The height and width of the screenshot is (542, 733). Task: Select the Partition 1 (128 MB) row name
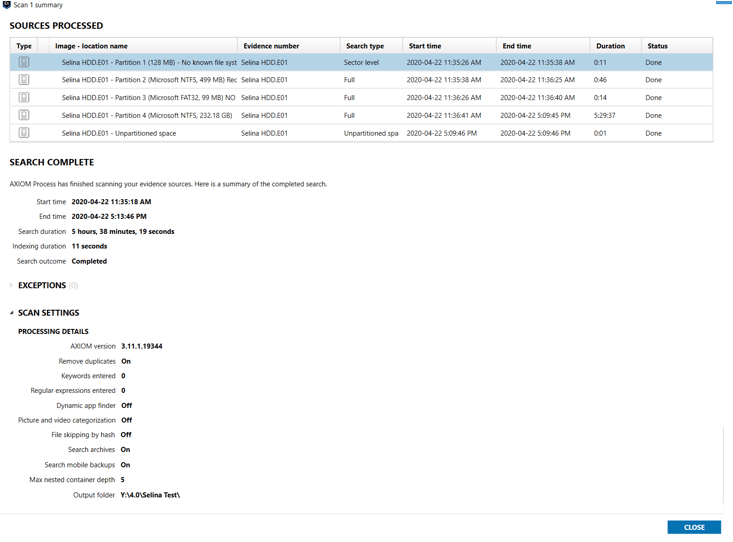(x=149, y=63)
